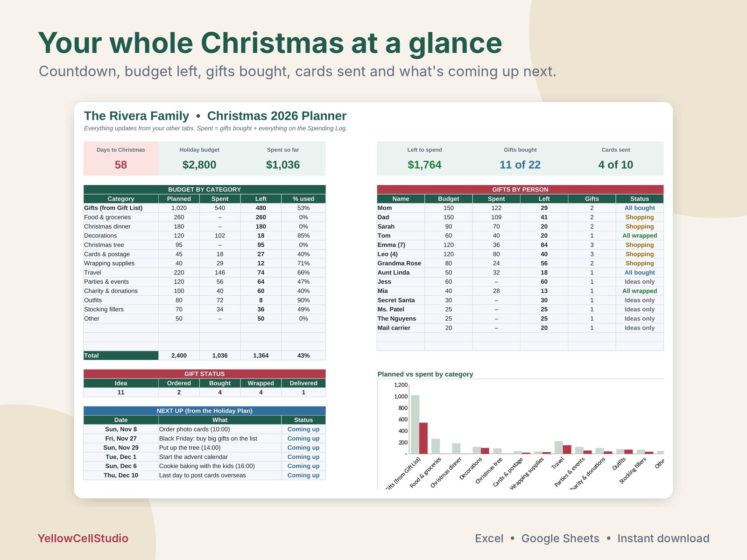The height and width of the screenshot is (560, 747).
Task: Select the total 43% used cell
Action: (x=303, y=356)
